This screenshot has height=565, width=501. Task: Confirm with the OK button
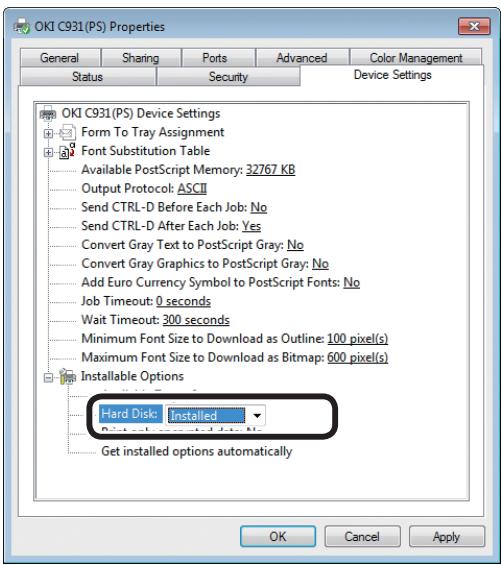(x=278, y=536)
